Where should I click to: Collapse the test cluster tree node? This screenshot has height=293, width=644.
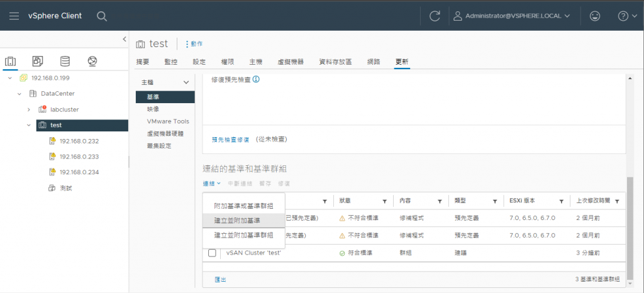[x=29, y=125]
